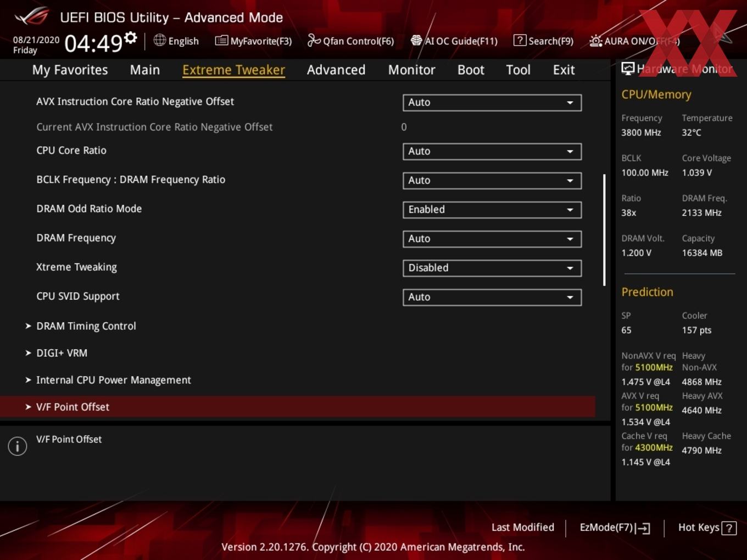Switch to the Boot tab
This screenshot has width=747, height=560.
coord(471,70)
